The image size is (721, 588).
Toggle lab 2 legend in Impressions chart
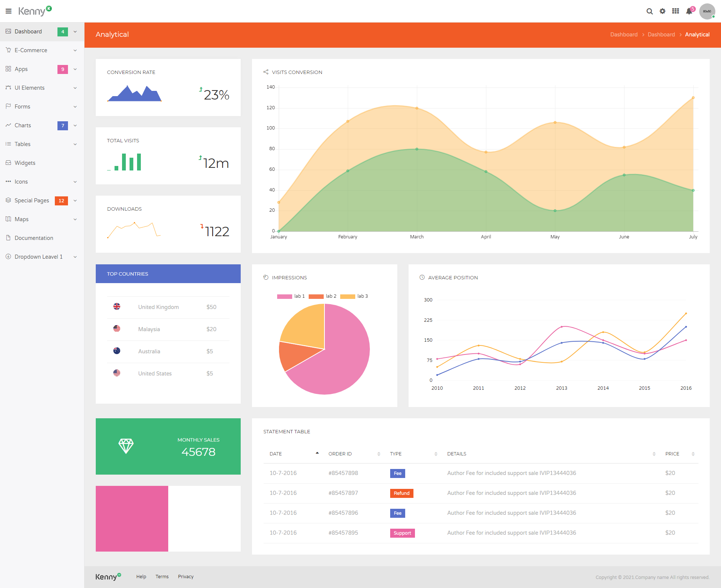coord(322,296)
